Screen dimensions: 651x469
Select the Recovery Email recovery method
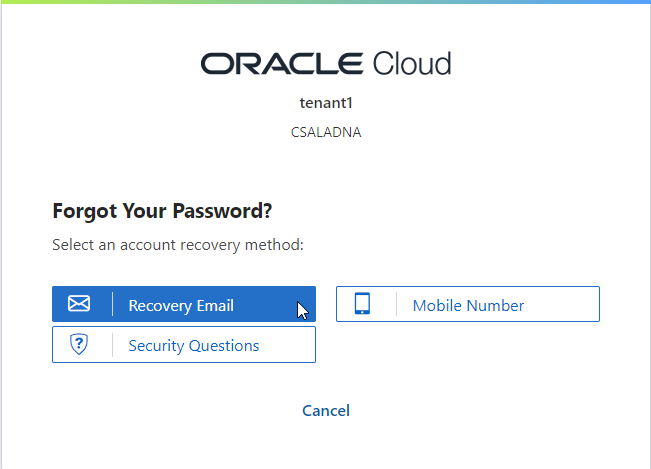(x=184, y=305)
